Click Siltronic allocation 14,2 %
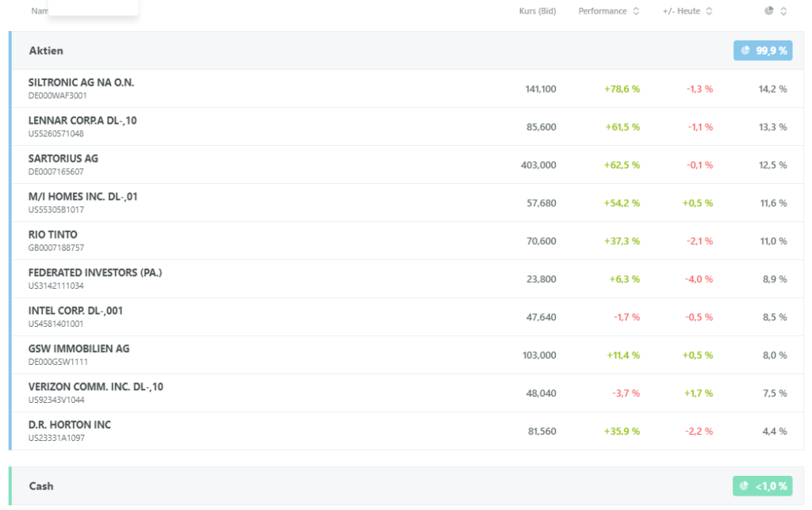812x510 pixels. point(772,89)
